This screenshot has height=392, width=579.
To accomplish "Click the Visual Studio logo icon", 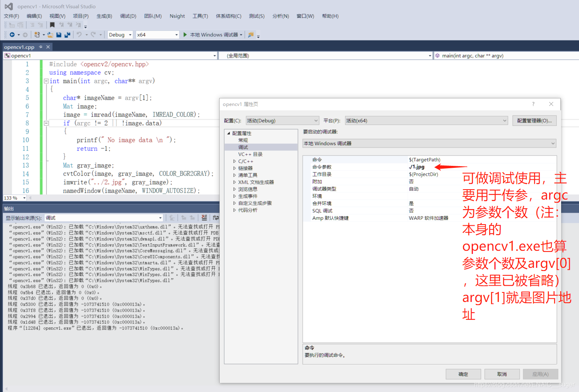I will point(8,6).
